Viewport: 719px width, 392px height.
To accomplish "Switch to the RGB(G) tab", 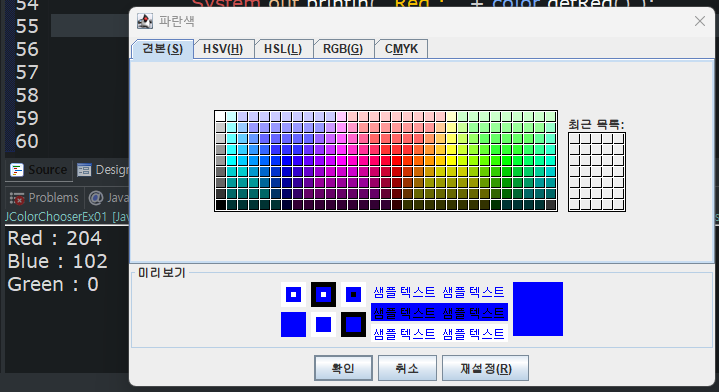I will pyautogui.click(x=343, y=49).
